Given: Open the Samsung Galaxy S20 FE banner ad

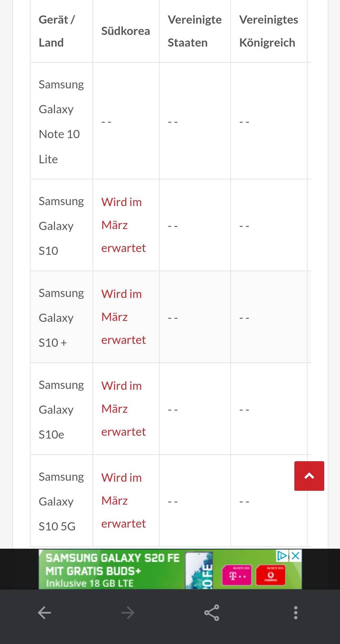Looking at the screenshot, I should [170, 569].
